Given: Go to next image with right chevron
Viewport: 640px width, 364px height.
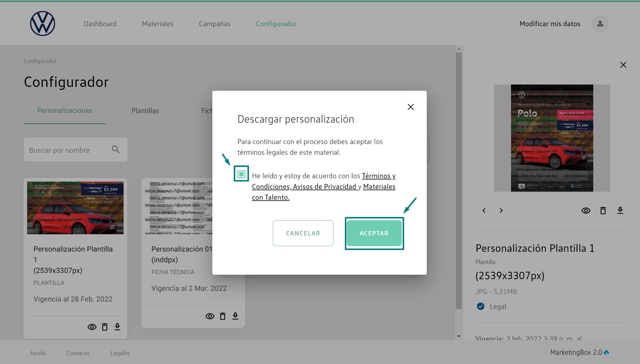Looking at the screenshot, I should [501, 210].
